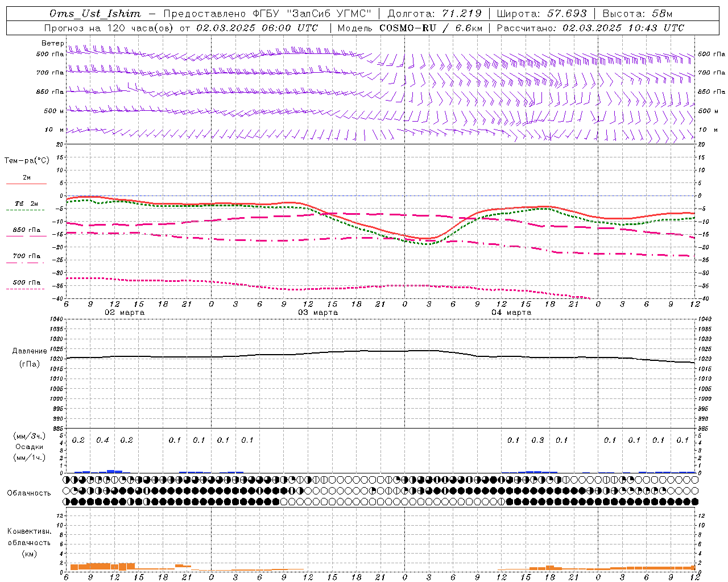Click the forecast start 02.03.2025 06:00 UTC

pyautogui.click(x=257, y=28)
